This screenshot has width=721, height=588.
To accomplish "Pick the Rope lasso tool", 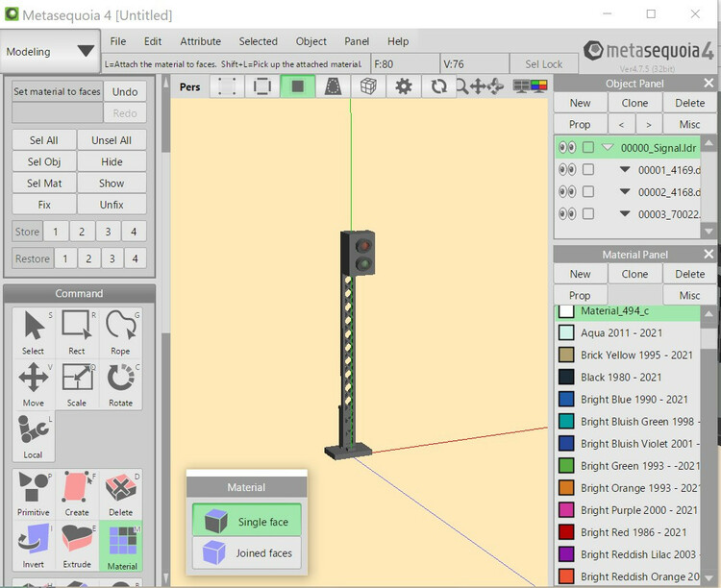I will 120,332.
